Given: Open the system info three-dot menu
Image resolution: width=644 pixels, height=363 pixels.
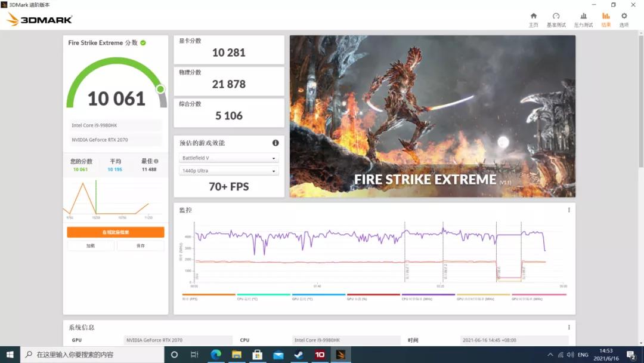Looking at the screenshot, I should [x=569, y=327].
